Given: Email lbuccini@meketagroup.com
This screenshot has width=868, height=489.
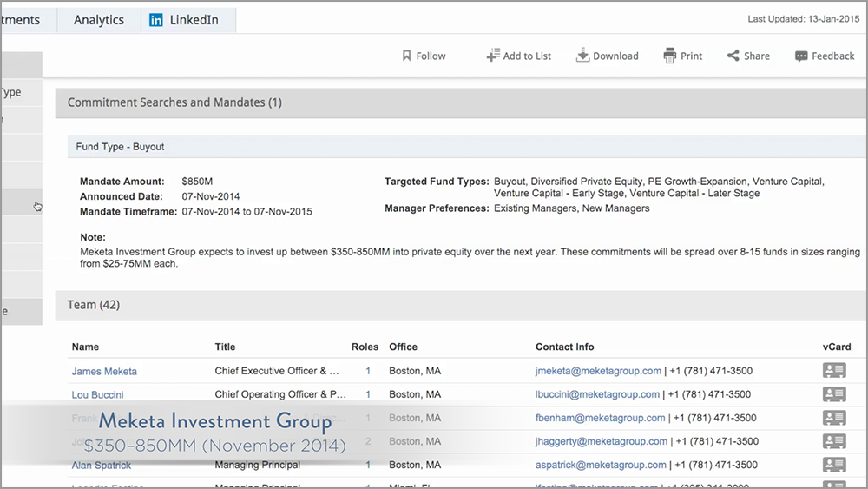Looking at the screenshot, I should pos(597,394).
